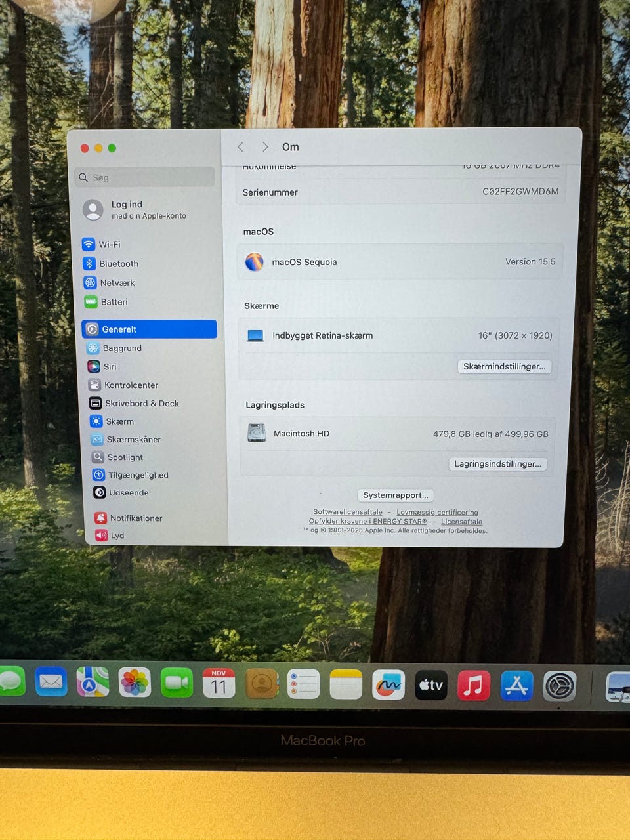Viewport: 630px width, 840px height.
Task: Open Kontrolcenter settings
Action: tap(123, 385)
